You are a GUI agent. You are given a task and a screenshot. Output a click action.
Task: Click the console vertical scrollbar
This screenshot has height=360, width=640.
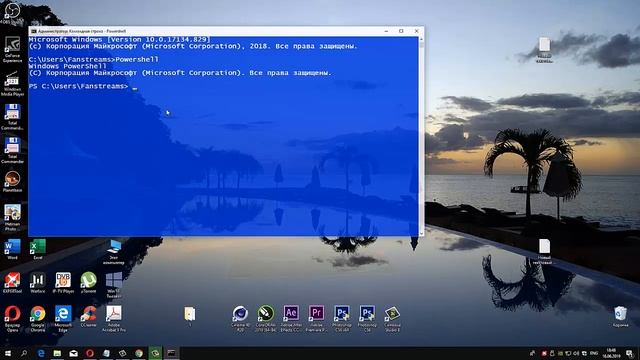pyautogui.click(x=421, y=136)
